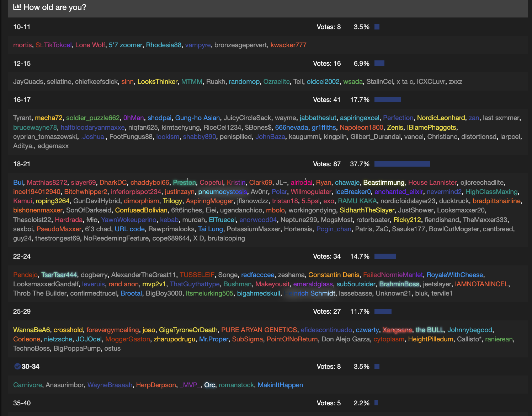Open voter profile YawnWokeuperino
532x416 pixels.
[129, 220]
